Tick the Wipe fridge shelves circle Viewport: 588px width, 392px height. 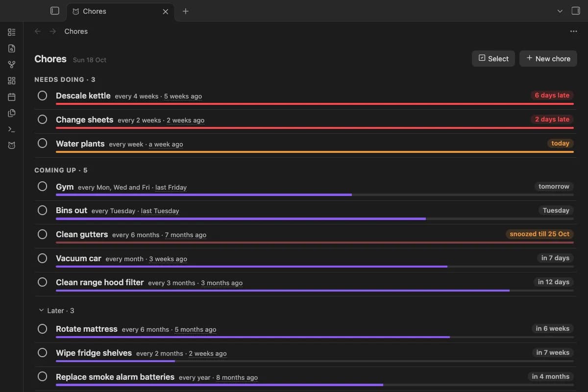coord(43,353)
